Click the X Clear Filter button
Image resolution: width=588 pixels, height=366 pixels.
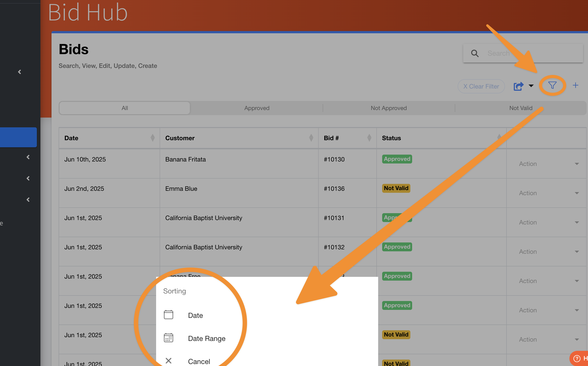481,86
